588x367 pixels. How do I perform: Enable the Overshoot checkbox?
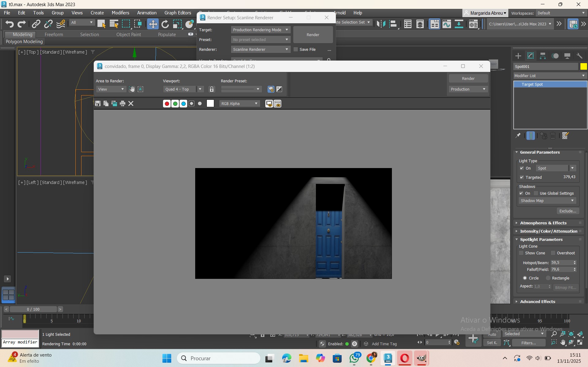(x=553, y=253)
